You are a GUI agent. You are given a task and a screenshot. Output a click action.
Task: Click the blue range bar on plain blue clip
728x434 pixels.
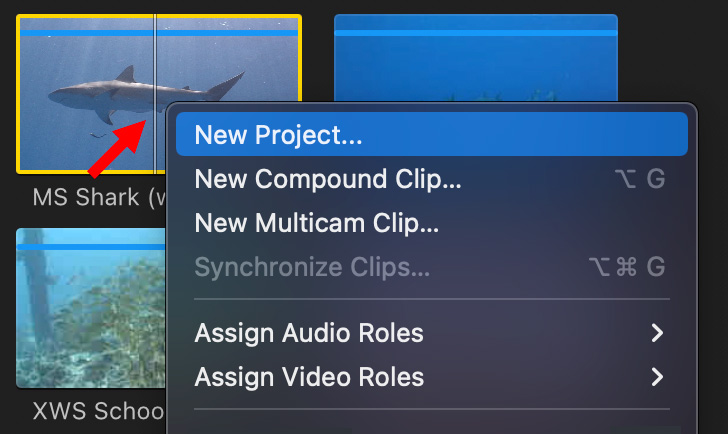click(476, 33)
